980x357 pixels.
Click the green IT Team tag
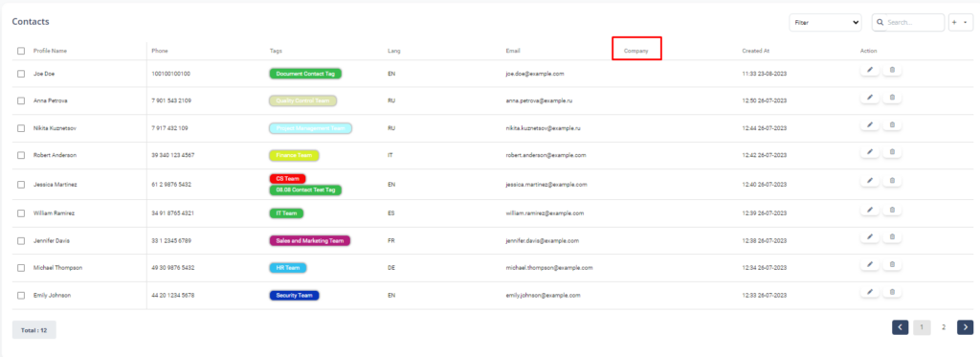pos(286,213)
